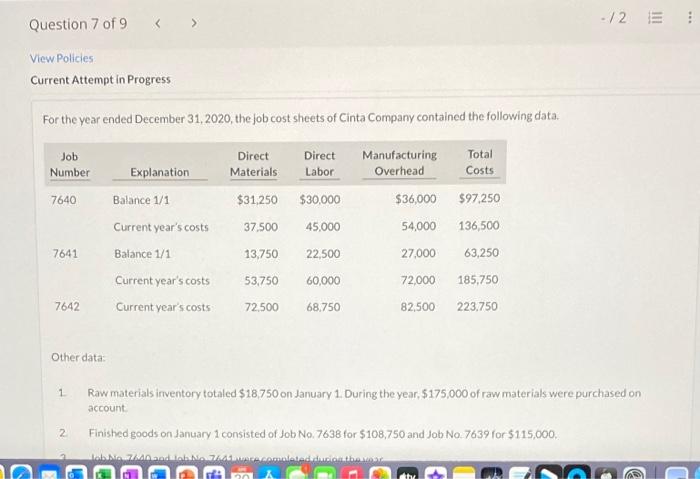Click the 27,000 overhead value

[x=418, y=253]
